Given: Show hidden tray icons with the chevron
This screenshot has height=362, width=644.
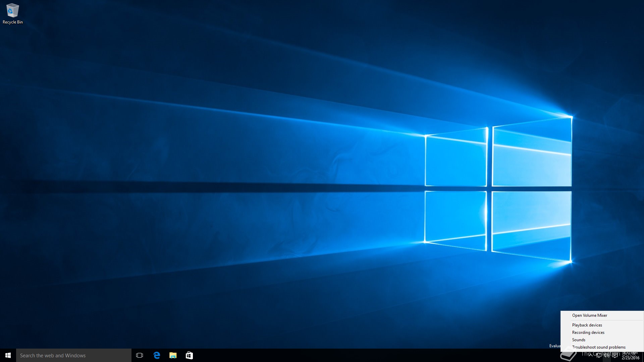Looking at the screenshot, I should click(591, 355).
